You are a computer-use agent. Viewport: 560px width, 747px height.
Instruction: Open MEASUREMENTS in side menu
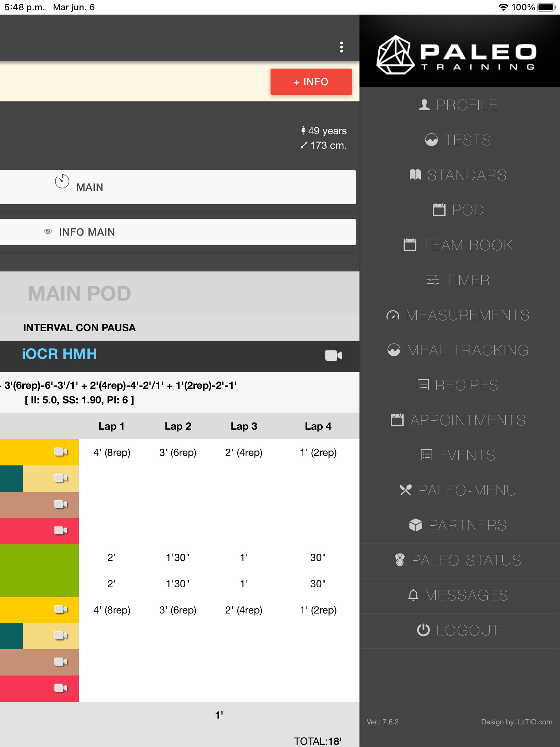[460, 315]
